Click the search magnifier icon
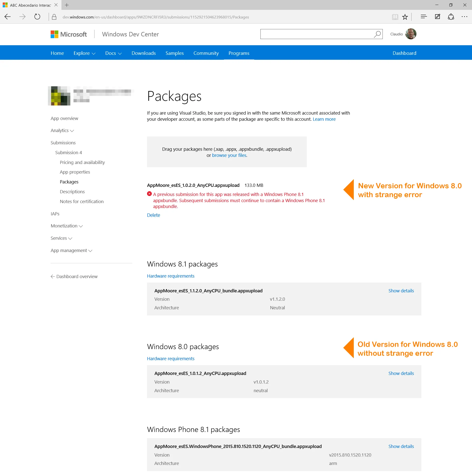Screen dimensions: 472x476 [377, 34]
